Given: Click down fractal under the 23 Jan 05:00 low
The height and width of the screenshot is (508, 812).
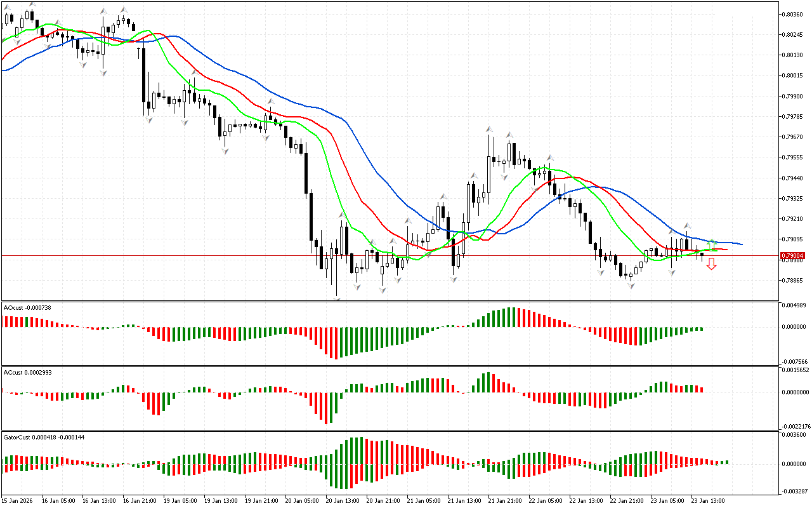Looking at the screenshot, I should click(671, 272).
